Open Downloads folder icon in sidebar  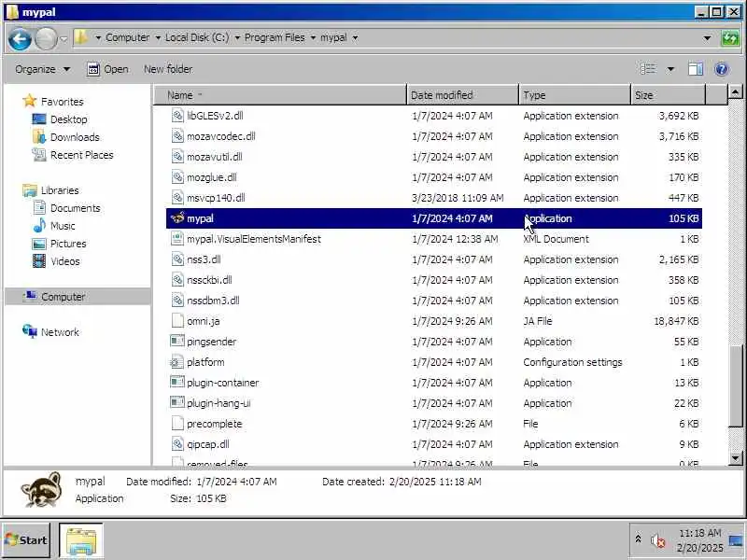[39, 136]
